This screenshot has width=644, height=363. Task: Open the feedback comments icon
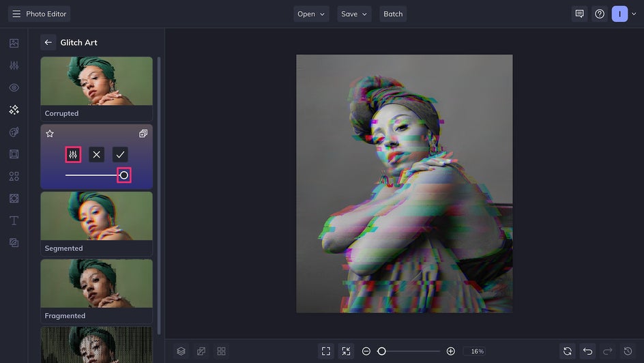click(579, 14)
